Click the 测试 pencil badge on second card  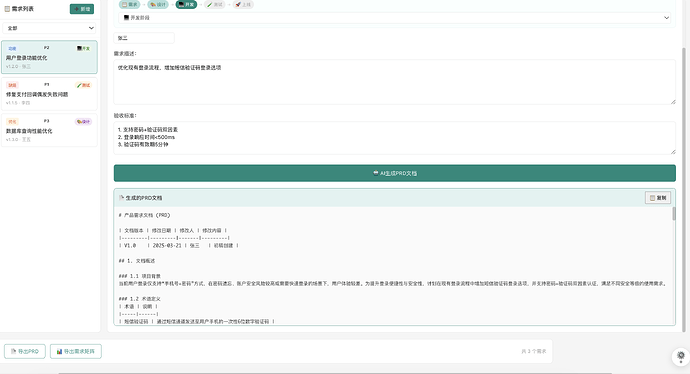83,85
